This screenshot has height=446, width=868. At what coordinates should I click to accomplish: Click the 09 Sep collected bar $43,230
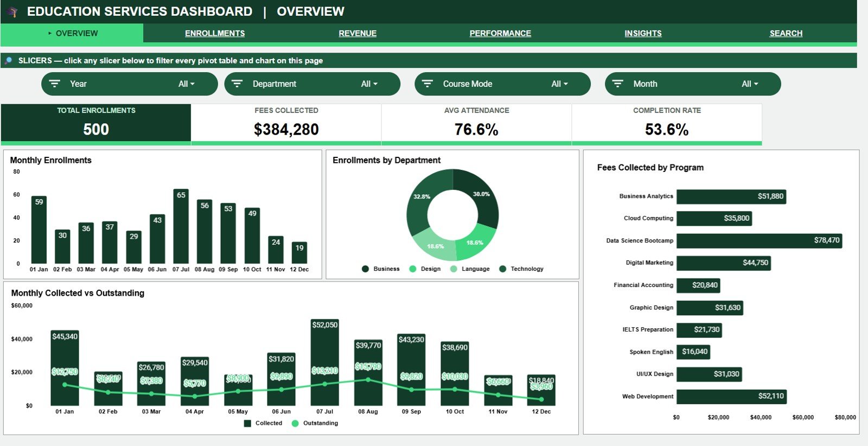coord(411,369)
